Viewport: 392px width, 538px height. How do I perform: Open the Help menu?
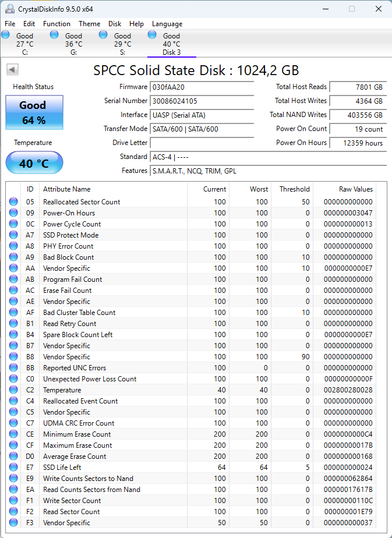tap(136, 24)
